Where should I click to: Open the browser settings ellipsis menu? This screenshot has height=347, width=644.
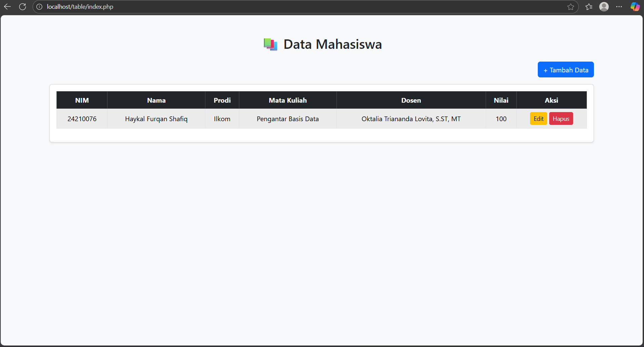pyautogui.click(x=619, y=7)
